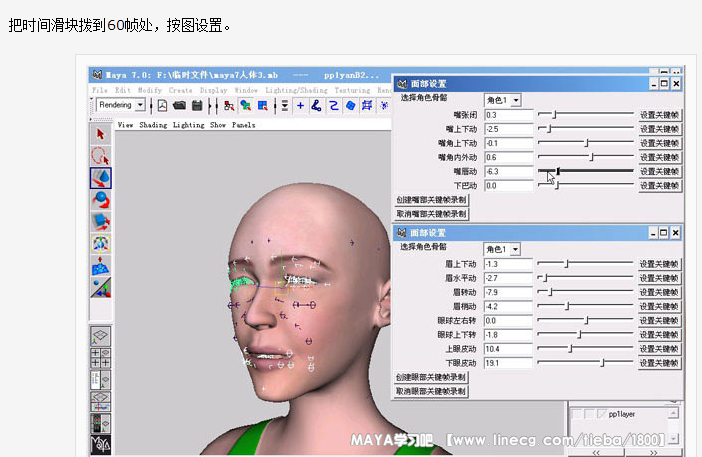Image resolution: width=702 pixels, height=457 pixels.
Task: Click the 嘴角内外动 slider handle
Action: [591, 157]
